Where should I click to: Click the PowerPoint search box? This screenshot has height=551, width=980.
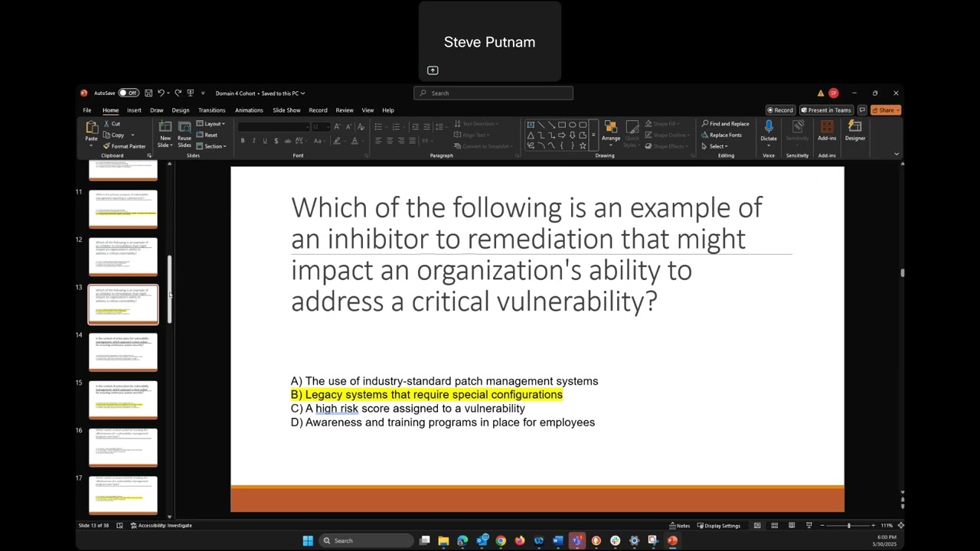pos(493,93)
